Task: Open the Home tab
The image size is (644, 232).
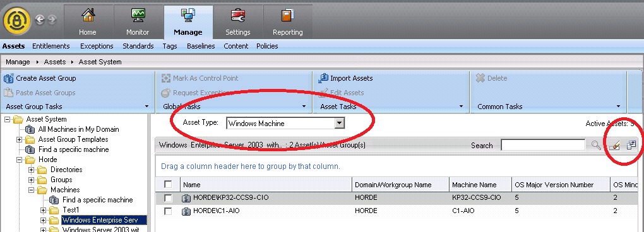Action: point(88,22)
